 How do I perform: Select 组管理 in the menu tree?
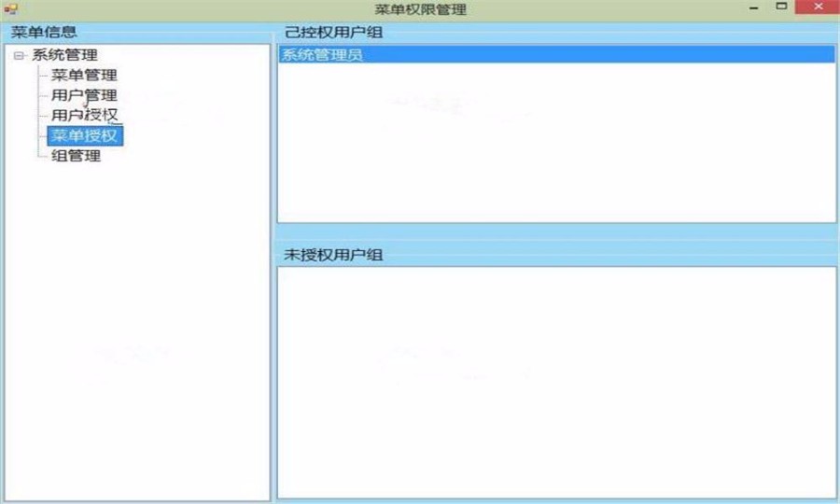(x=77, y=156)
